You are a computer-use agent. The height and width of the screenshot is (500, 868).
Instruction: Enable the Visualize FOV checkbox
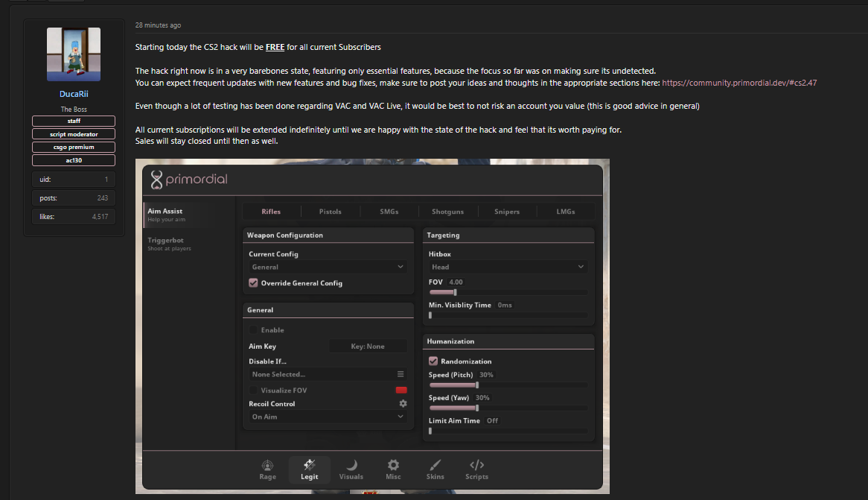254,390
